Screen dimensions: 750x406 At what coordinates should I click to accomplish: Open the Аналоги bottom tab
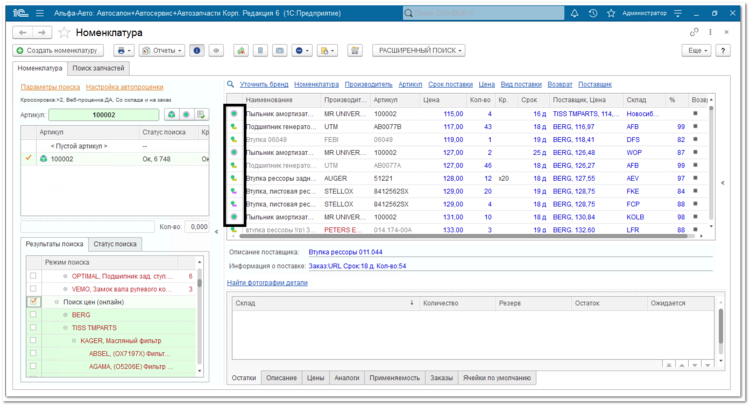pos(347,378)
